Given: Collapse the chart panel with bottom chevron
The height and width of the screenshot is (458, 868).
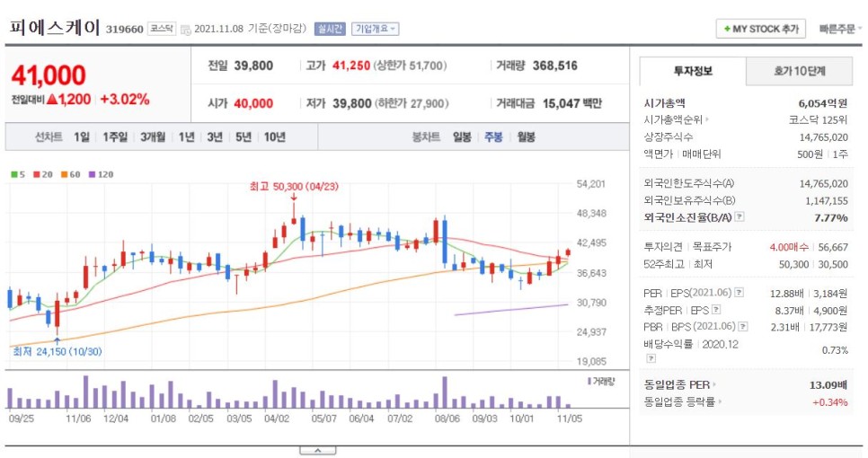Looking at the screenshot, I should pyautogui.click(x=318, y=451).
